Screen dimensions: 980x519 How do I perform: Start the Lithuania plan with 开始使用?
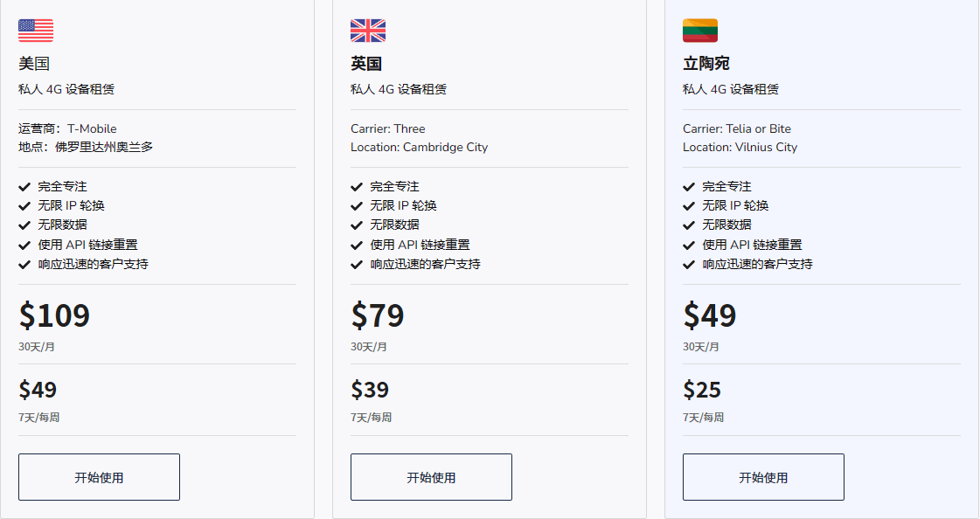[x=763, y=477]
